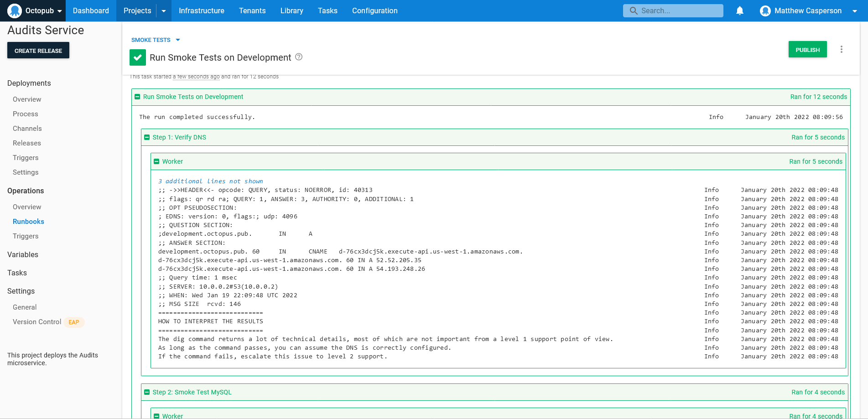Open help for Run Smoke Tests
Screen dimensions: 868x419
point(299,57)
